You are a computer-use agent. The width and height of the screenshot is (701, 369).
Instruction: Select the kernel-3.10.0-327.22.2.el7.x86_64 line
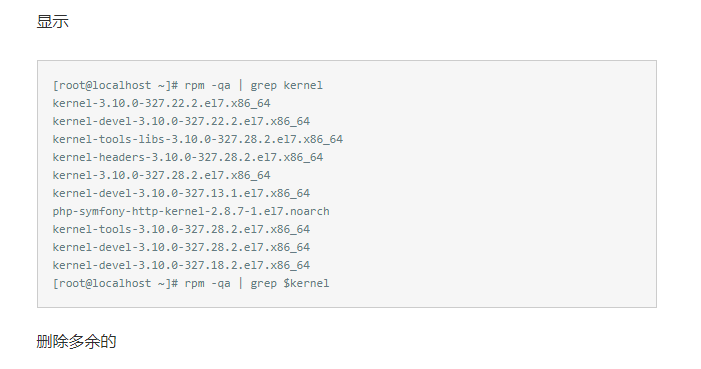tap(161, 103)
